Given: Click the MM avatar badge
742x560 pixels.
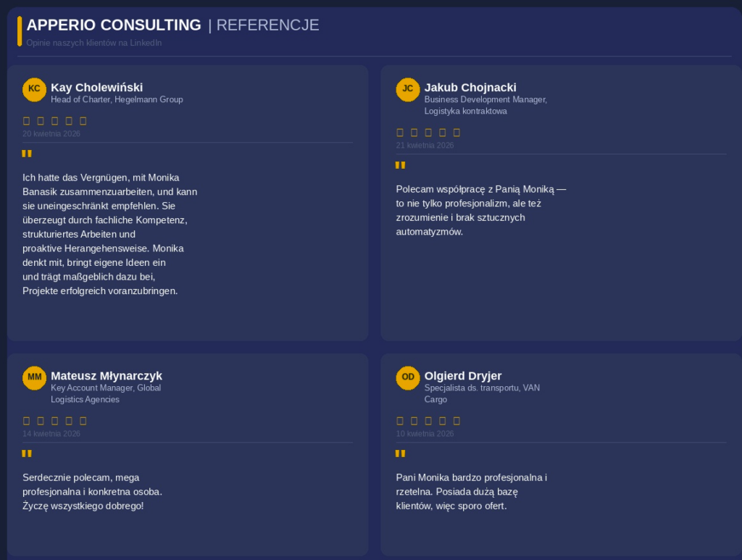Looking at the screenshot, I should [x=34, y=378].
